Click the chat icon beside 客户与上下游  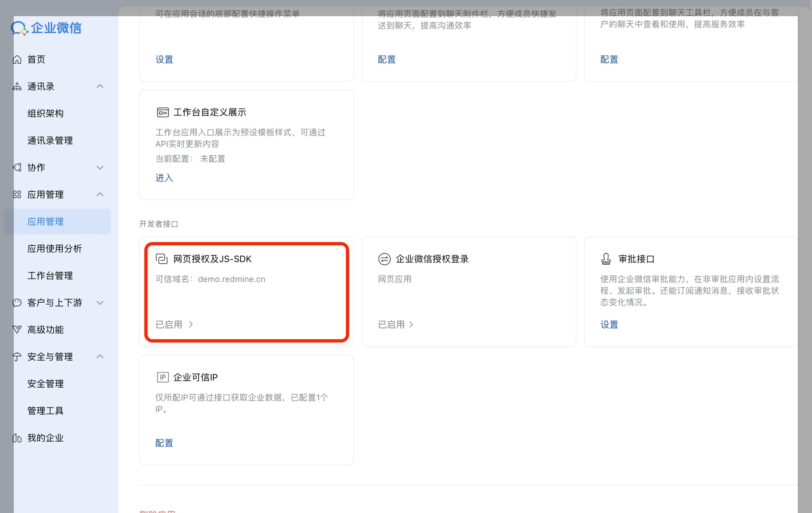[17, 303]
